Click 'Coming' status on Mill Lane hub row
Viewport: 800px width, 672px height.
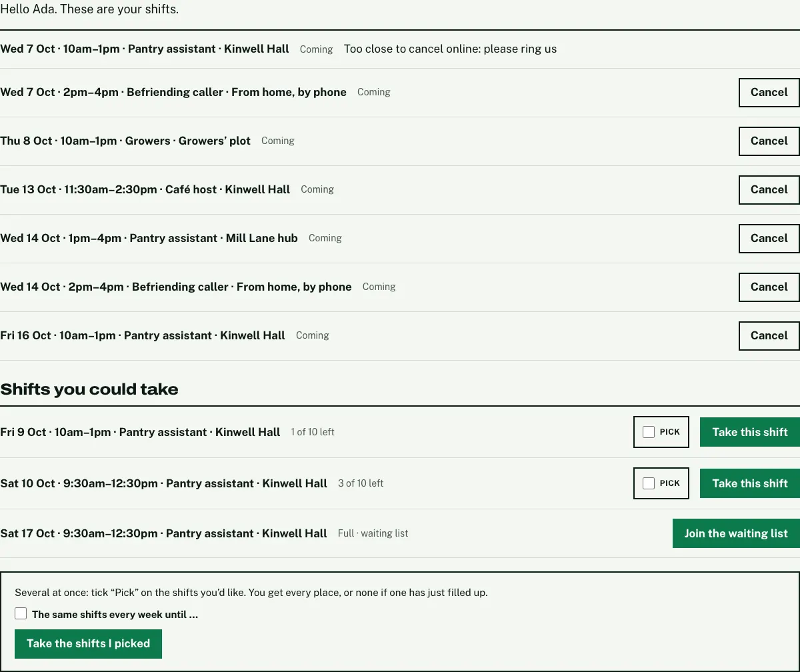click(325, 238)
